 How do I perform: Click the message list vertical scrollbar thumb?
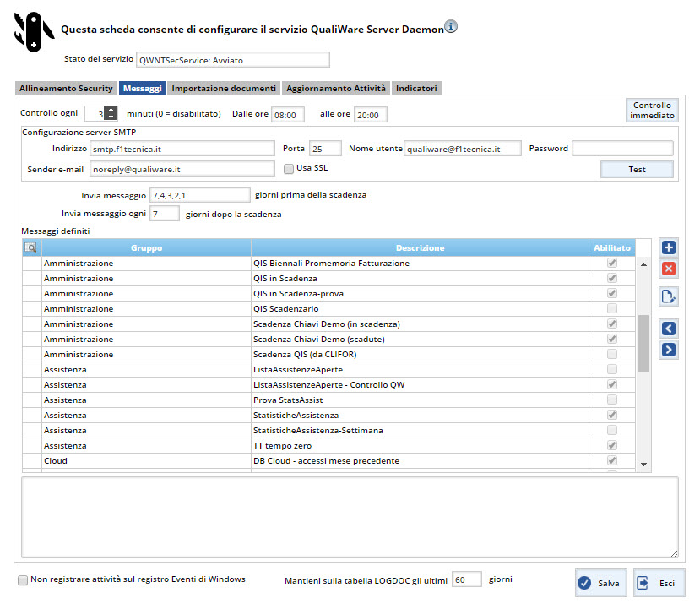643,343
